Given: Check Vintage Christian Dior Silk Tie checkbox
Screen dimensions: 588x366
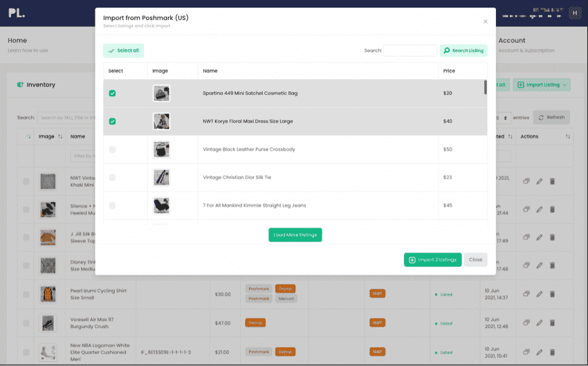Looking at the screenshot, I should coord(112,178).
